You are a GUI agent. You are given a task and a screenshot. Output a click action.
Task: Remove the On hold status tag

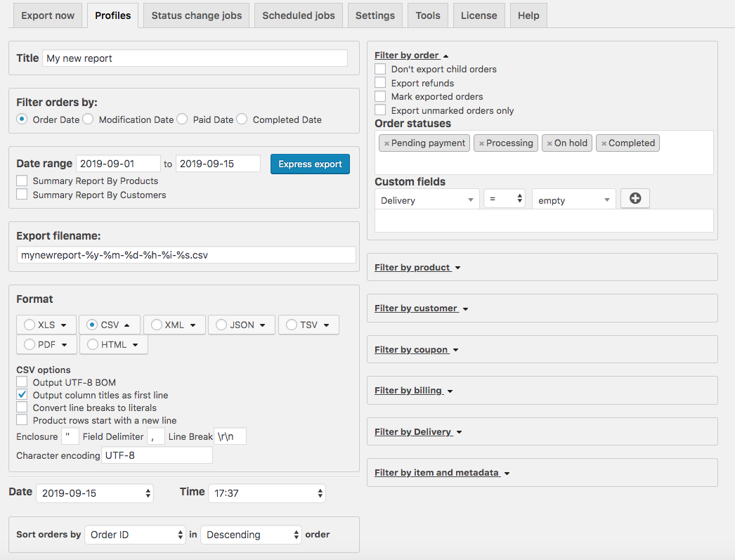pyautogui.click(x=549, y=143)
